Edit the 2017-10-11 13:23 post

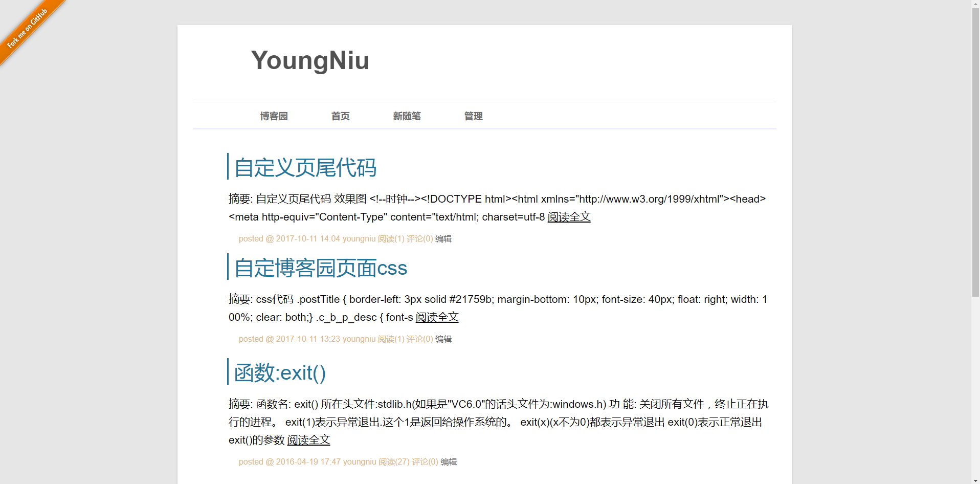click(443, 339)
